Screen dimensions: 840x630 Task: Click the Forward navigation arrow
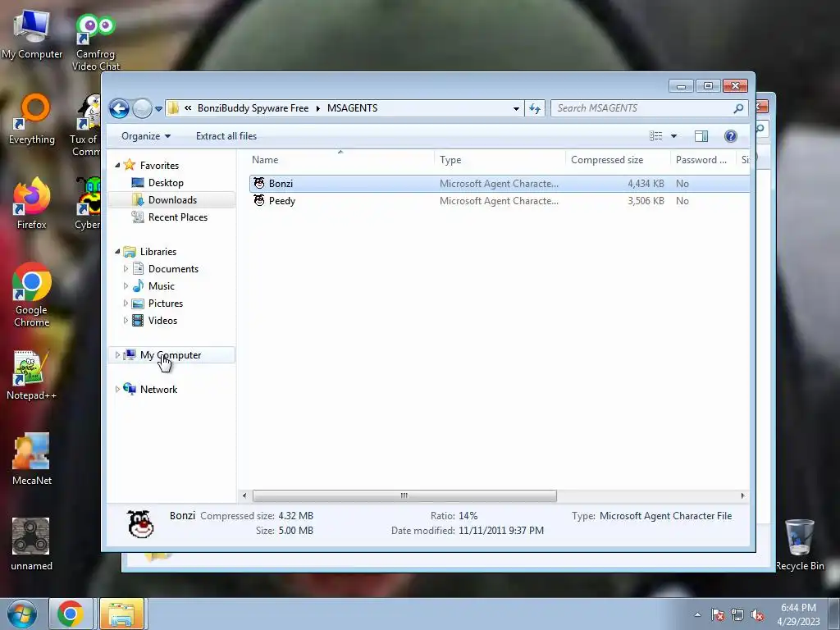(x=142, y=109)
